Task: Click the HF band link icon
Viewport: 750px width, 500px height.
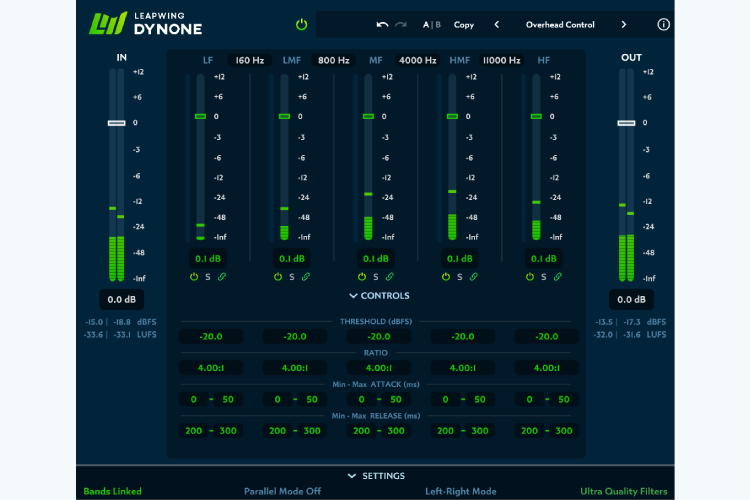Action: tap(558, 277)
